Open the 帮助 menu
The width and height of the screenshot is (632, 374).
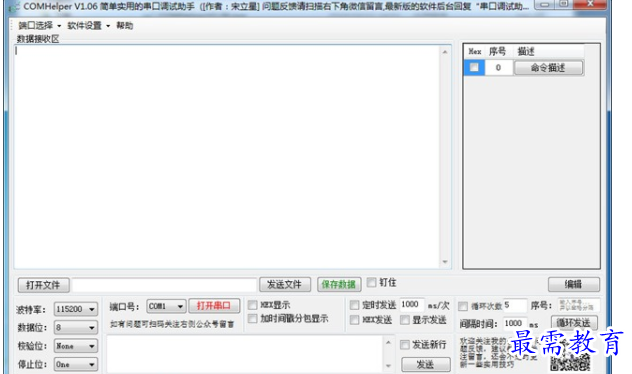click(x=125, y=25)
